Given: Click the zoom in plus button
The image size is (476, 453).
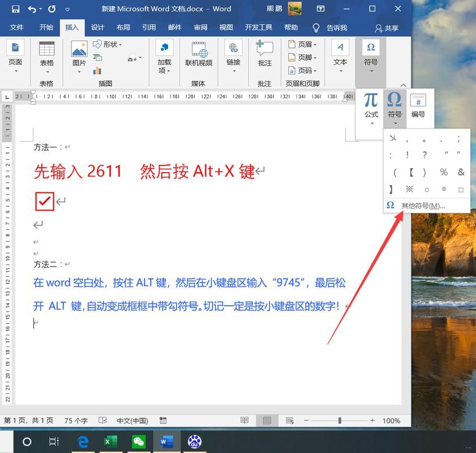Looking at the screenshot, I should pyautogui.click(x=372, y=421).
